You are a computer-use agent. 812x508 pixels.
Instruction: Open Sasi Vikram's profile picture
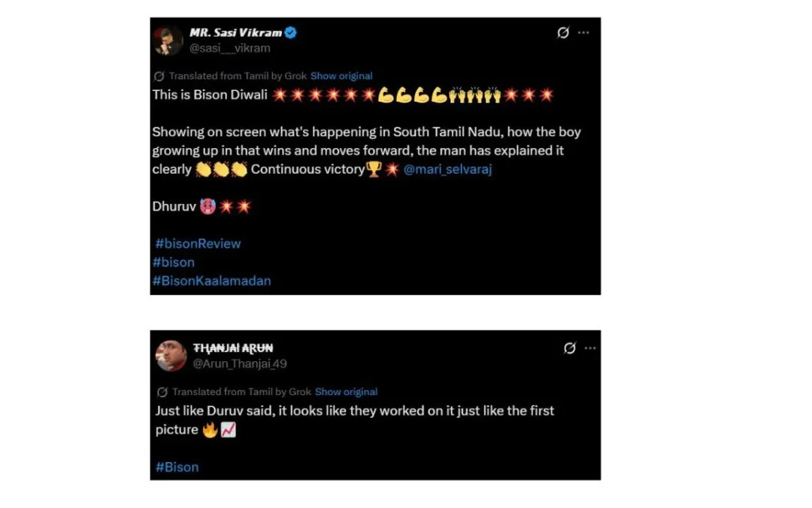168,41
